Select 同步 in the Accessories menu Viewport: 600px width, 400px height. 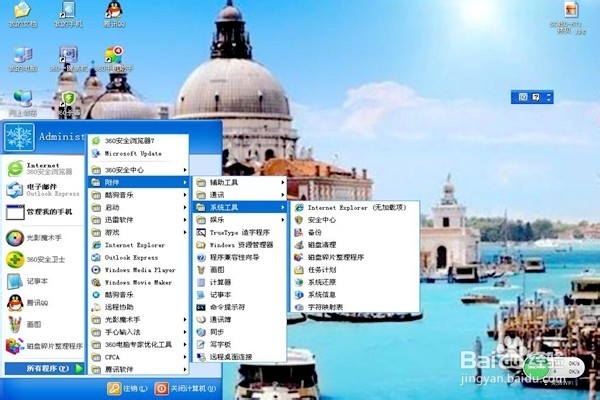[x=240, y=332]
